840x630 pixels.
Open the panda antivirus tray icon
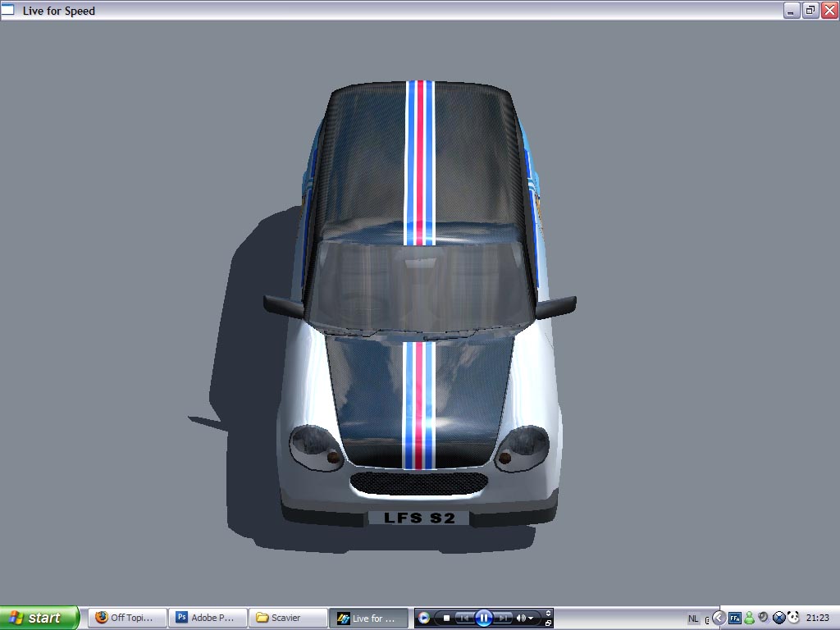793,618
